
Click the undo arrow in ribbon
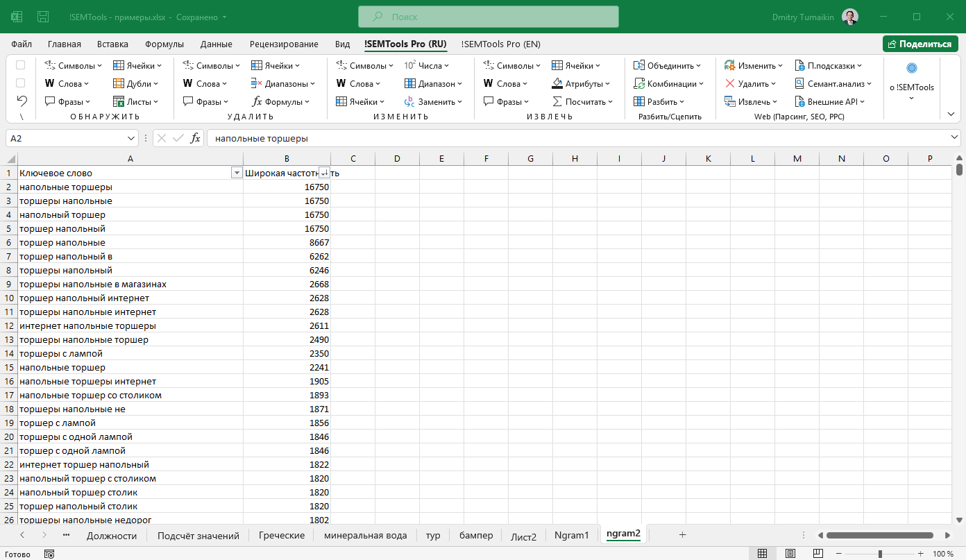click(22, 101)
